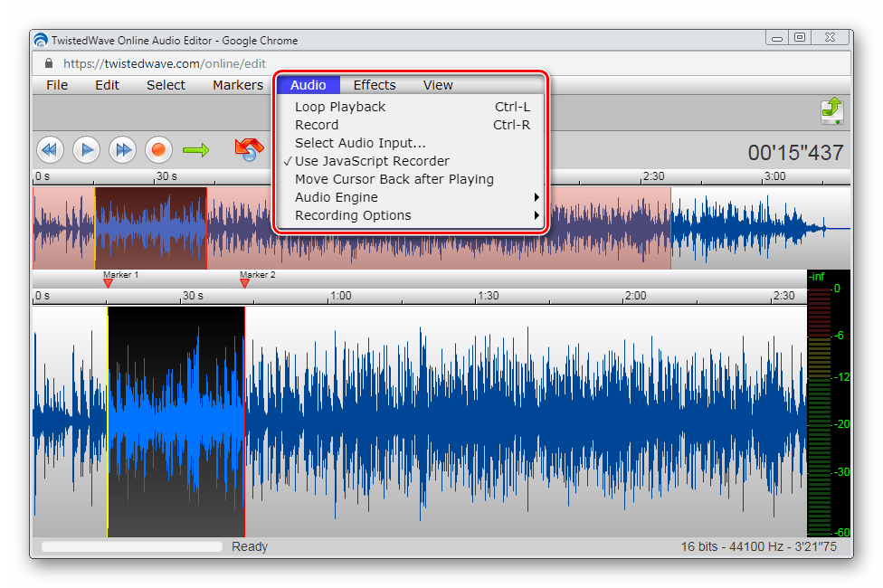Click the lock icon in the address bar
Image resolution: width=883 pixels, height=588 pixels.
(x=48, y=64)
